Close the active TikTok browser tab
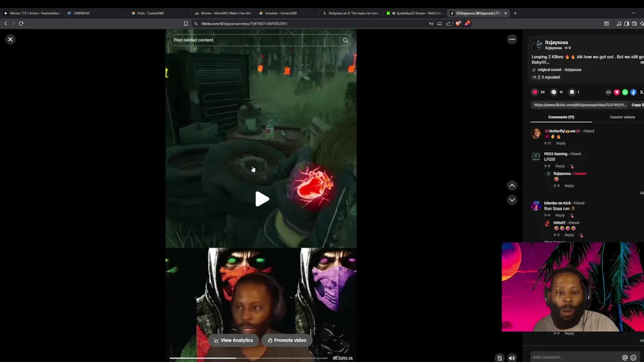The image size is (644, 362). [x=506, y=13]
